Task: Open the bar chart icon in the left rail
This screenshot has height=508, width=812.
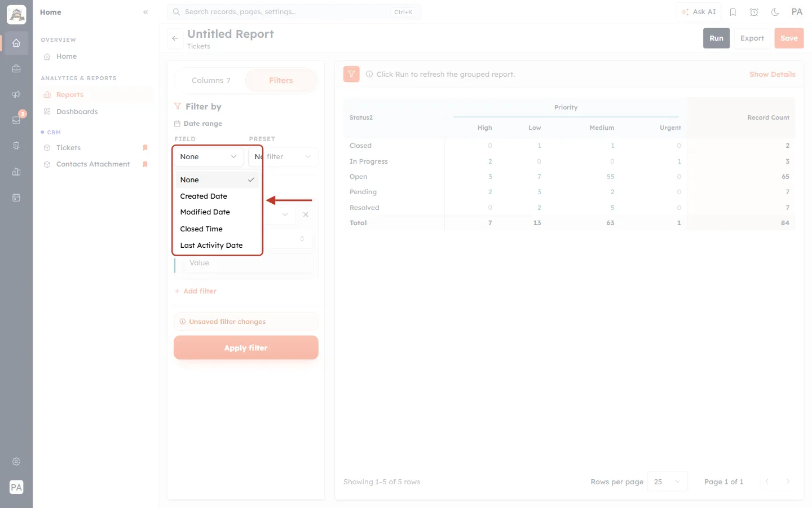Action: tap(16, 172)
